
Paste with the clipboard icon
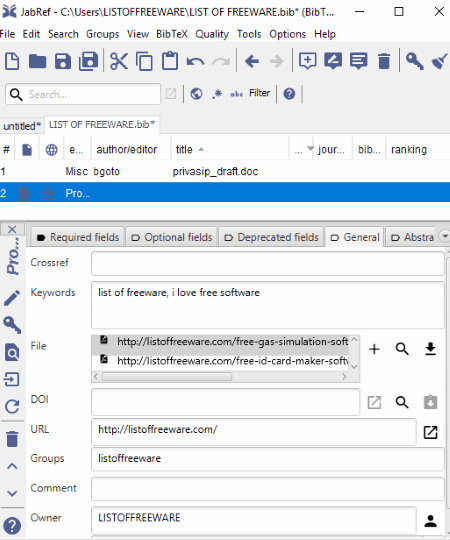170,61
